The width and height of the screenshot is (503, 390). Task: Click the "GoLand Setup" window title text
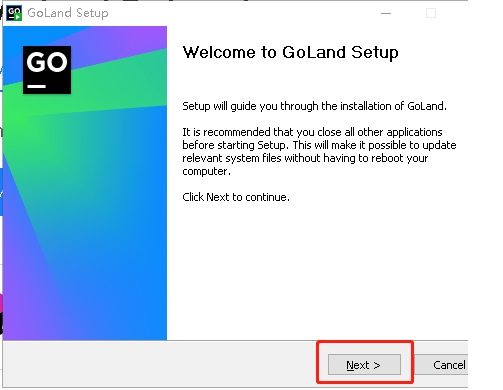tap(68, 13)
